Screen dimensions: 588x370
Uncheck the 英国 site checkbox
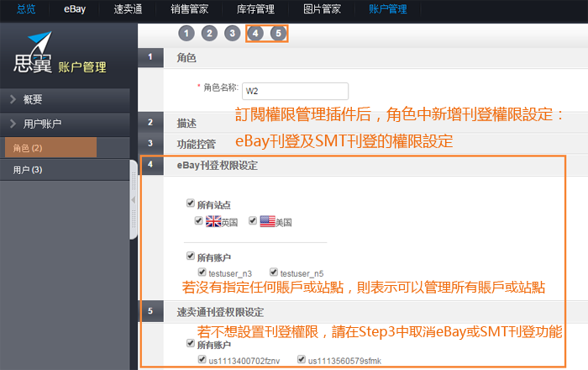point(199,220)
